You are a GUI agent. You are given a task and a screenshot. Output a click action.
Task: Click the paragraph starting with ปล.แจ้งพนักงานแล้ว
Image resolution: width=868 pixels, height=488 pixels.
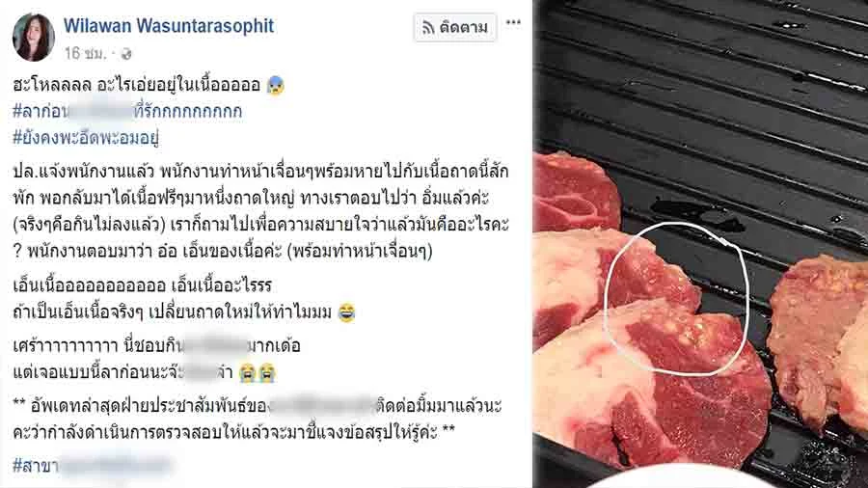(260, 211)
